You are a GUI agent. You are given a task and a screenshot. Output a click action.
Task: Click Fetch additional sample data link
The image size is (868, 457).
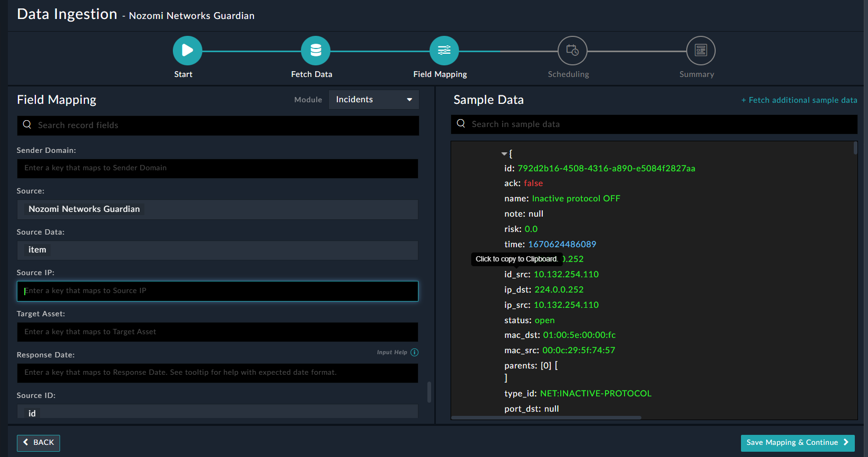tap(799, 100)
